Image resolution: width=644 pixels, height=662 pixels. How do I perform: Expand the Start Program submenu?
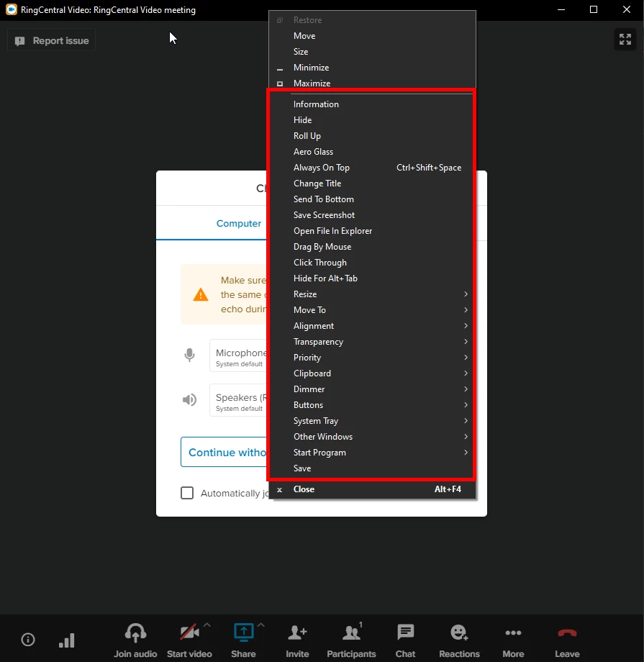[373, 452]
